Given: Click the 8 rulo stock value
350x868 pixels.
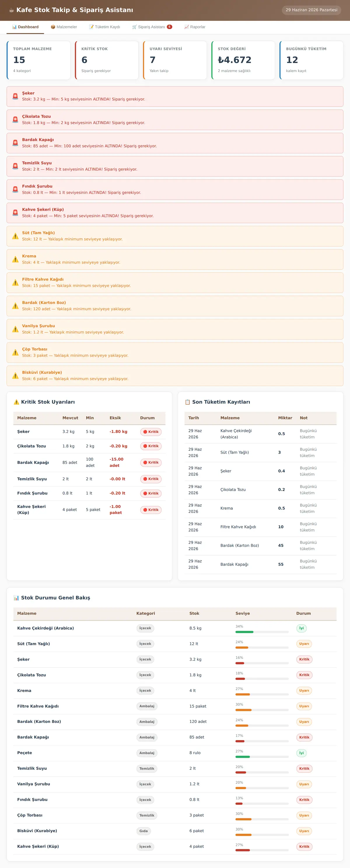Looking at the screenshot, I should click(x=195, y=753).
